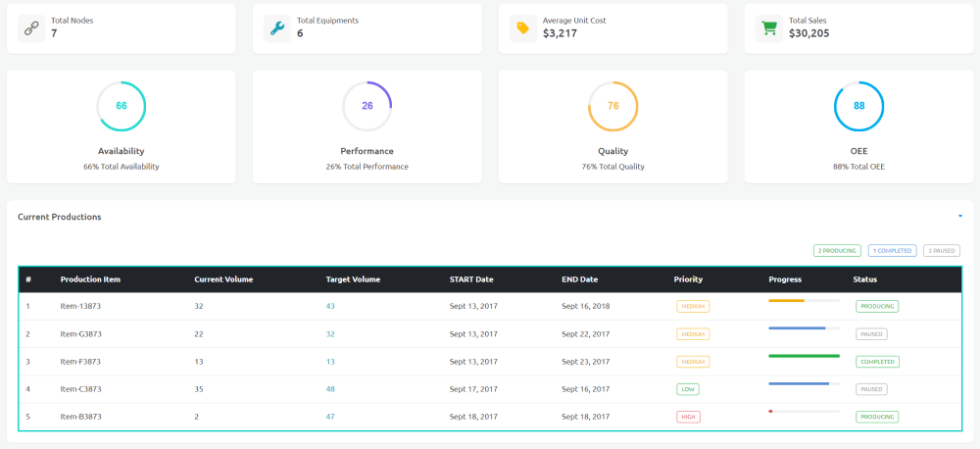Click the MEDIUM priority badge for Item-F3873
The height and width of the screenshot is (449, 980).
(693, 362)
